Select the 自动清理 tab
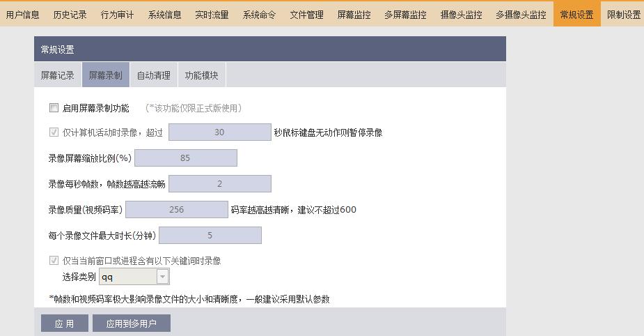 click(153, 75)
